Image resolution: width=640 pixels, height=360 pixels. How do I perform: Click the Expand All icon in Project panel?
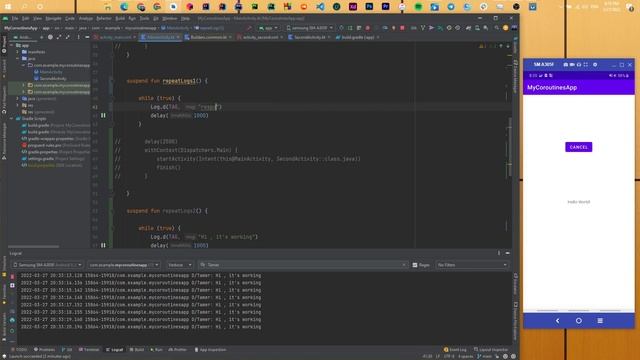59,37
